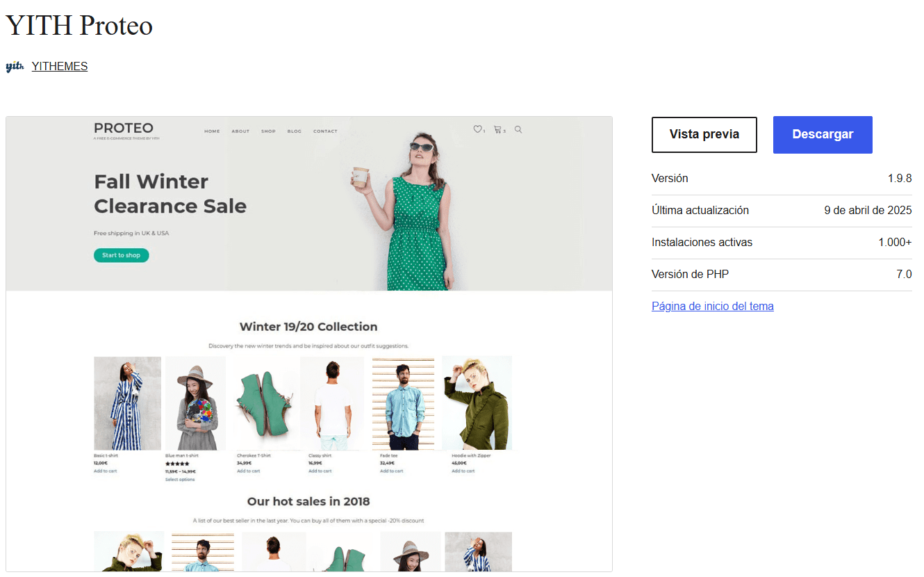Select the SHOP menu item in the preview

[268, 131]
